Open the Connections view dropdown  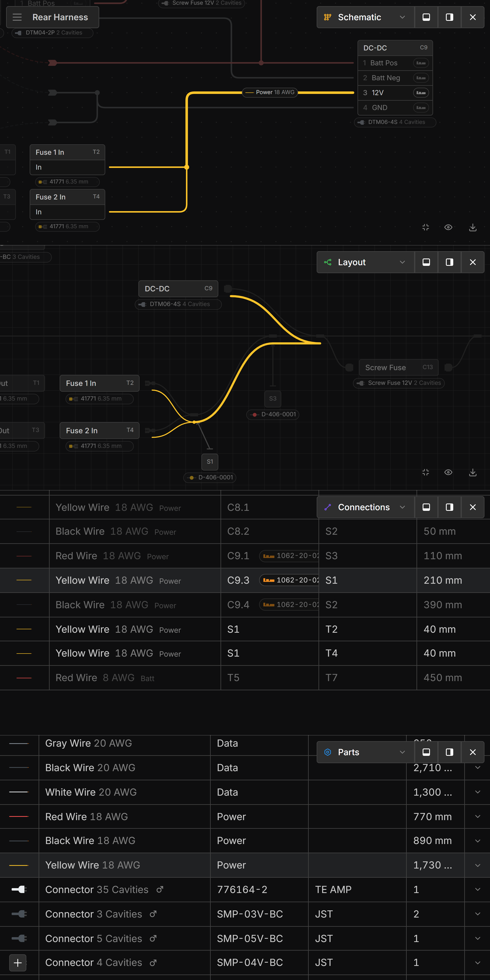tap(402, 507)
